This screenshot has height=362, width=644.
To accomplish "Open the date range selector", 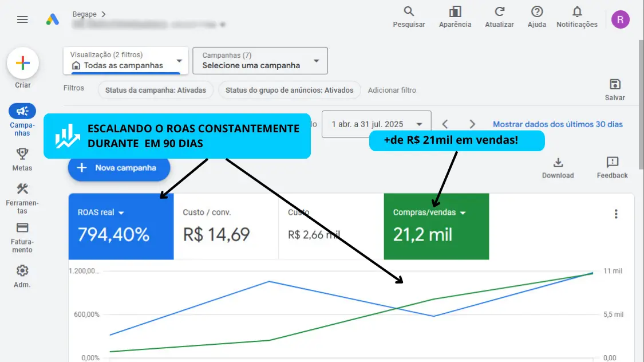I will pos(376,124).
